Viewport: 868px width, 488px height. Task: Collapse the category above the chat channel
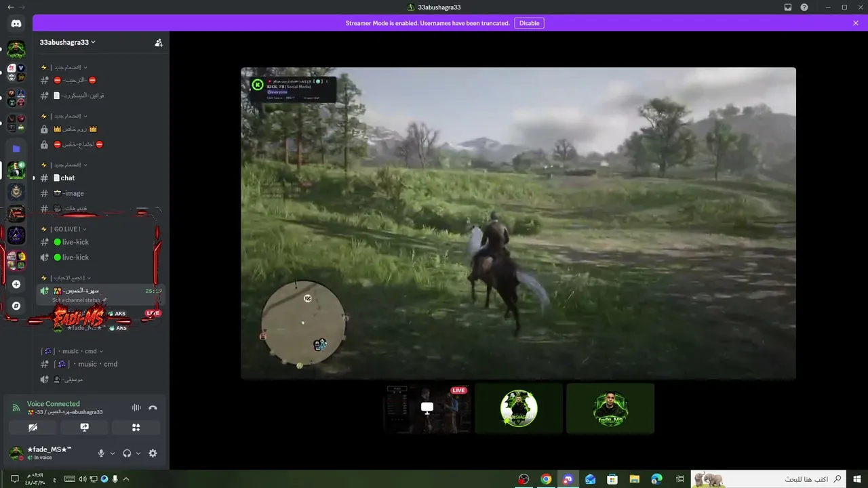pos(64,165)
